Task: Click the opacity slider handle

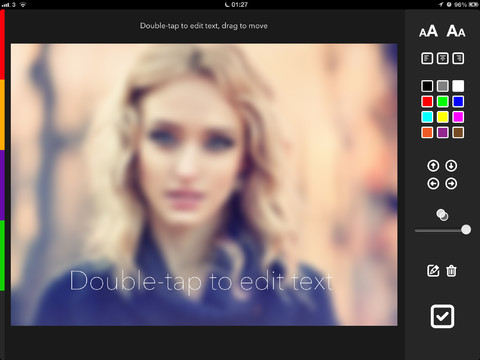Action: click(x=466, y=230)
